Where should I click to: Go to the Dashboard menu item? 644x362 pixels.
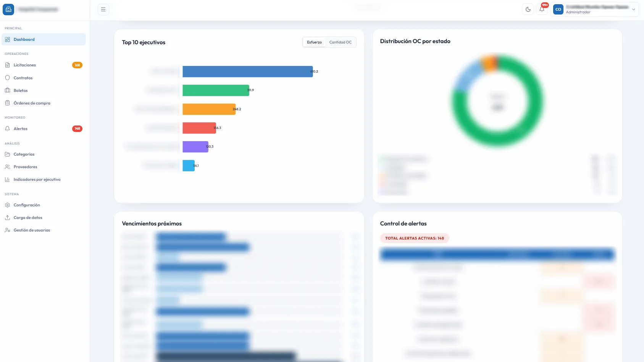point(24,39)
